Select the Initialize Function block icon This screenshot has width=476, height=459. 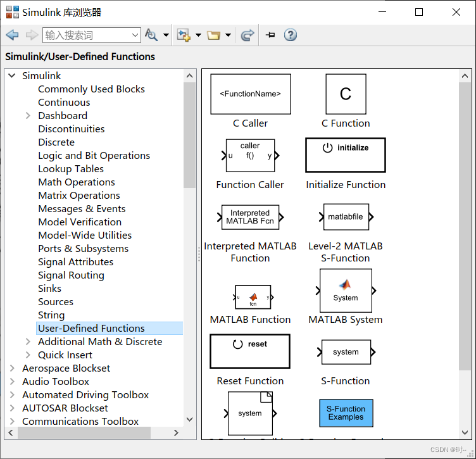click(x=346, y=155)
